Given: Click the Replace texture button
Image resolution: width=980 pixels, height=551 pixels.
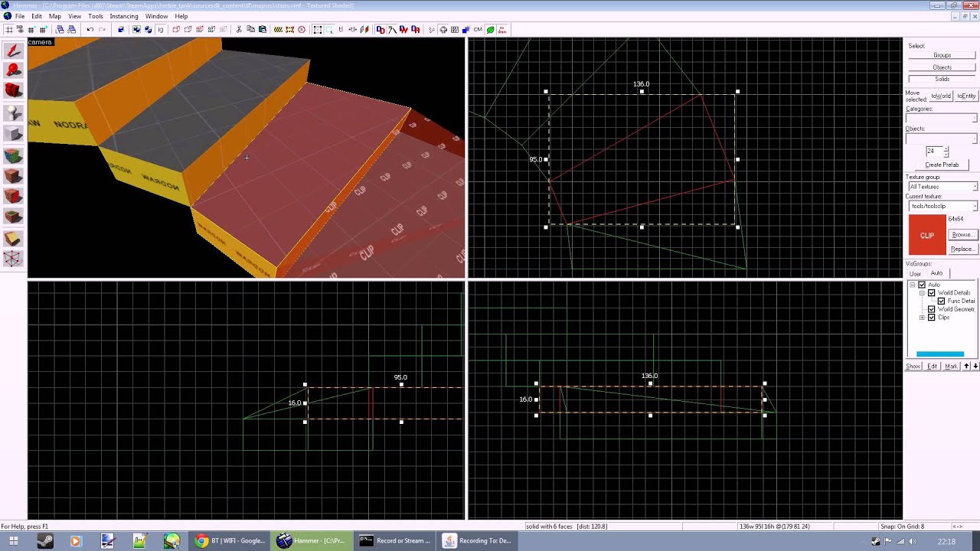Looking at the screenshot, I should [962, 249].
